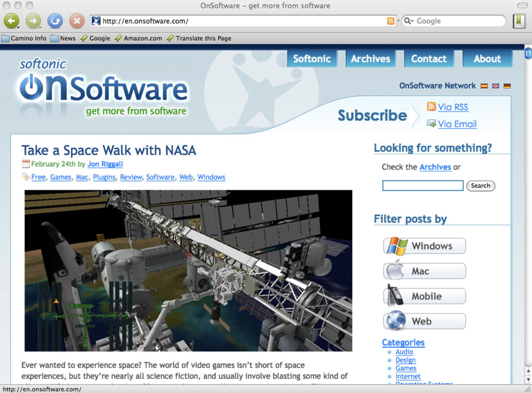Click the back button's history dropdown arrow
The height and width of the screenshot is (393, 532).
(x=18, y=27)
